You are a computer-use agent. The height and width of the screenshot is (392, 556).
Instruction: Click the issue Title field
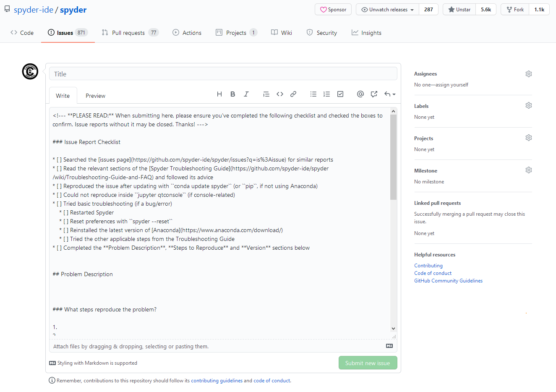point(223,73)
